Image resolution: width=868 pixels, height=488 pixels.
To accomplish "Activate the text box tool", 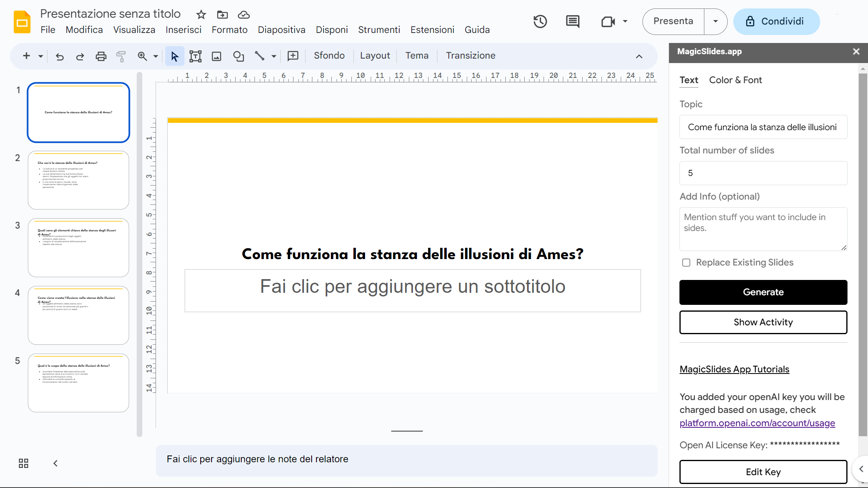I will (195, 56).
